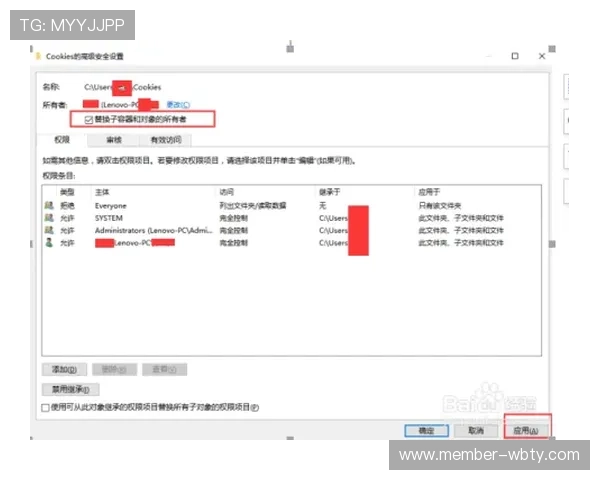Close the Cookies security settings window
The width and height of the screenshot is (600, 480).
click(542, 56)
